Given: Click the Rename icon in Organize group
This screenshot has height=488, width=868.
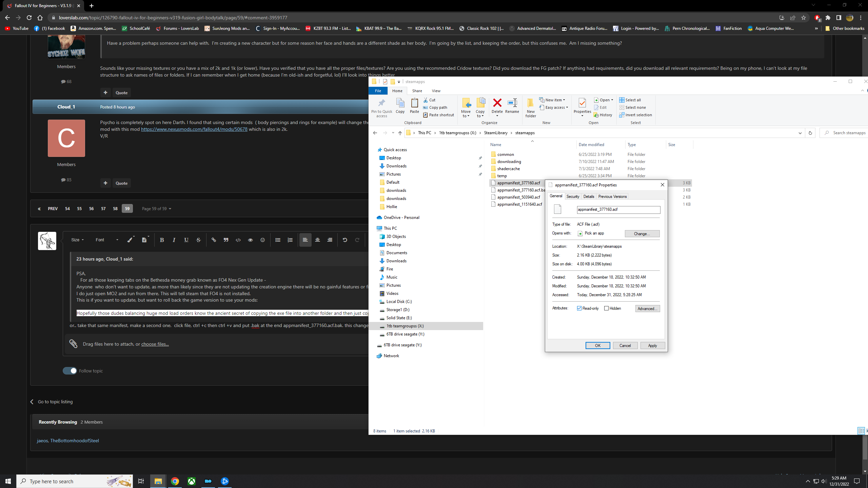Looking at the screenshot, I should (x=512, y=103).
